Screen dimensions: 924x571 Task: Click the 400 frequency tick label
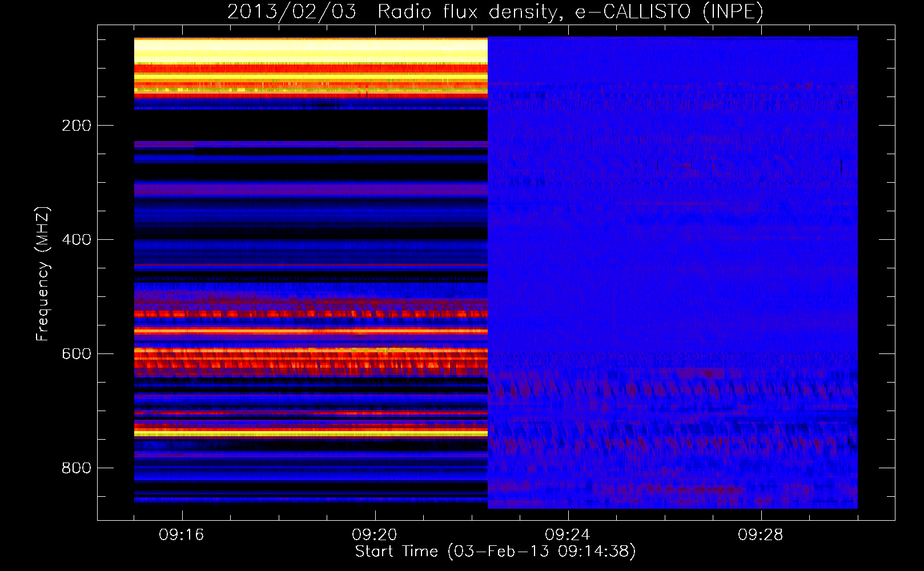(77, 240)
